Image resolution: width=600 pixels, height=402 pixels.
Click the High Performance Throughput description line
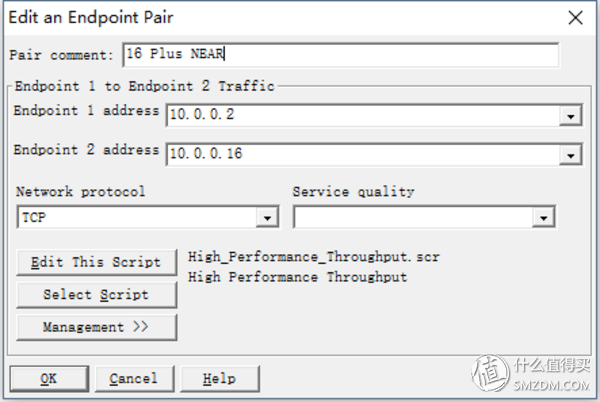[x=298, y=277]
